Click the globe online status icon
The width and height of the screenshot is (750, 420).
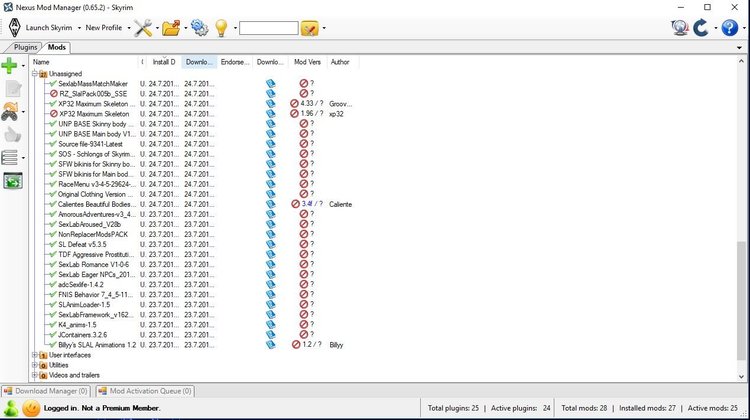(x=680, y=28)
